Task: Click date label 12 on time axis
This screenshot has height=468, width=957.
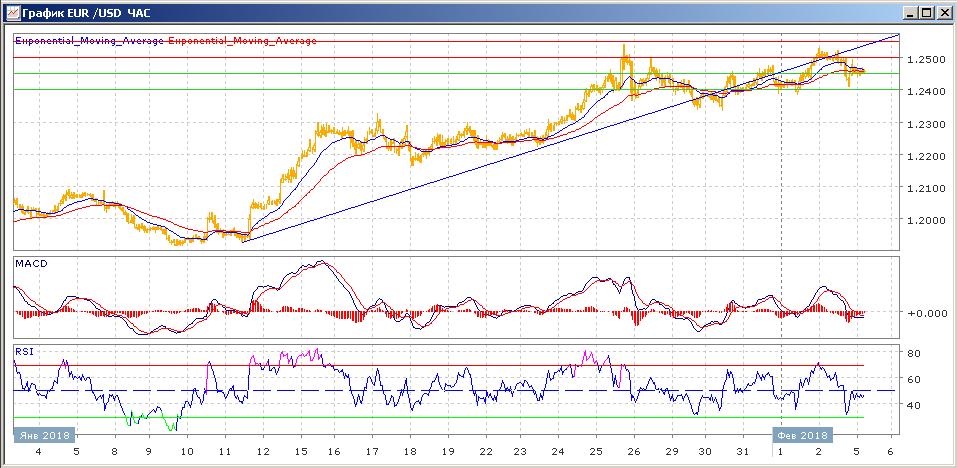Action: point(264,452)
